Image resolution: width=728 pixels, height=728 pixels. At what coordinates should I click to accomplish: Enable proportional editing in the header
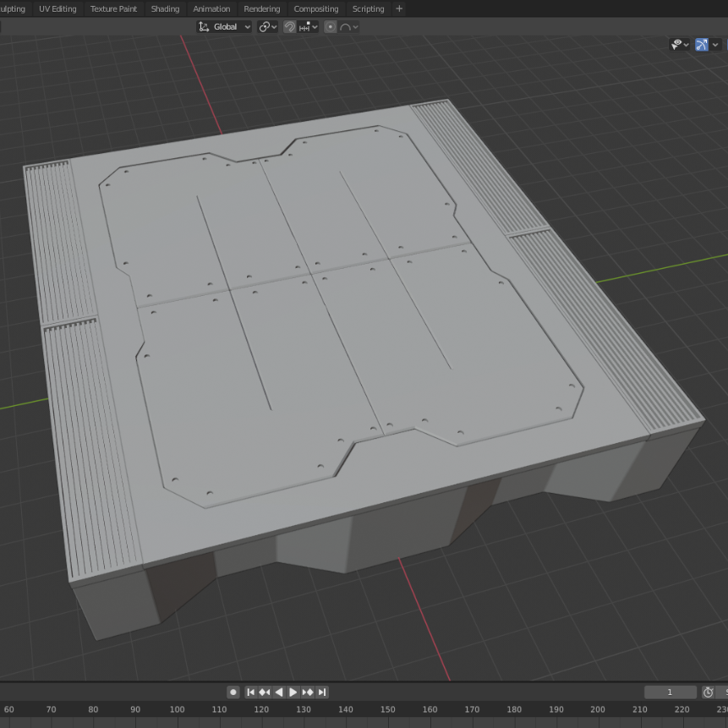(331, 26)
